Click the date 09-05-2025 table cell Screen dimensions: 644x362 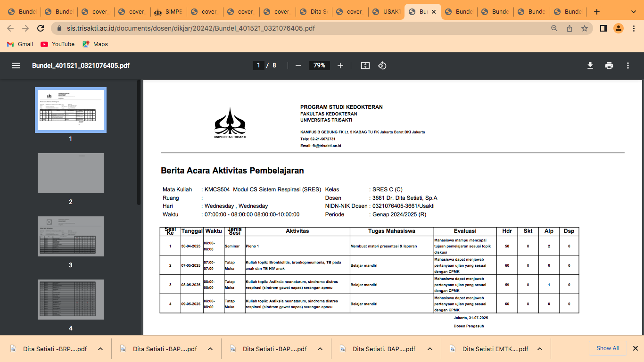click(x=191, y=304)
